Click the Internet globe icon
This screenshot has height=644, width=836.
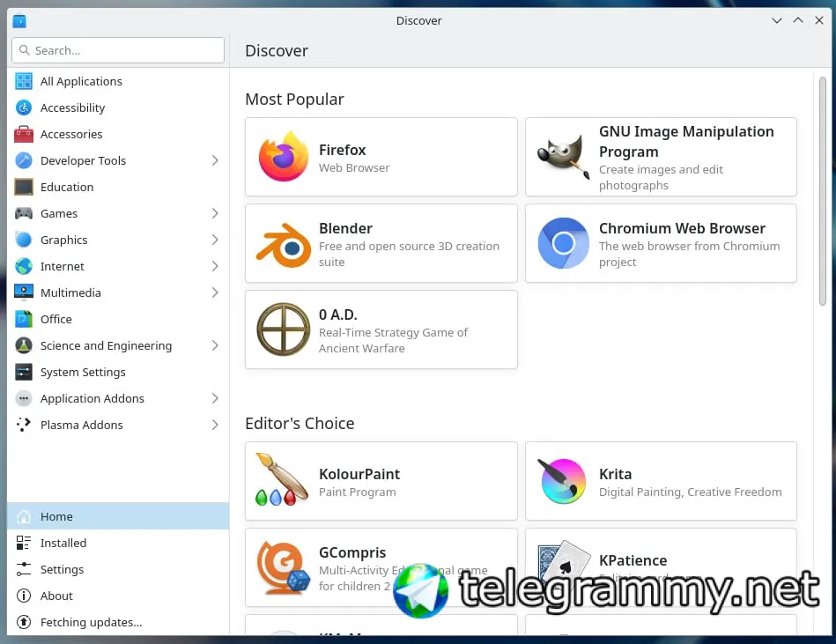pos(24,266)
